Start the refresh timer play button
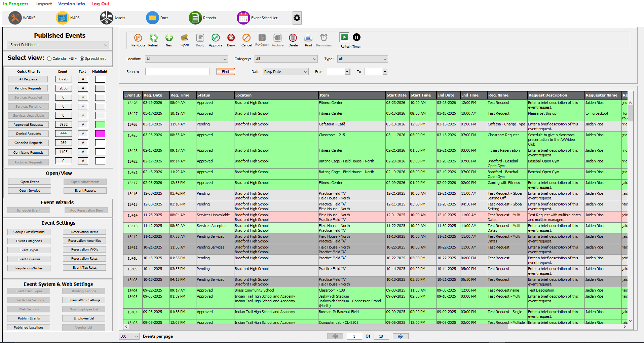644x343 pixels. (344, 37)
